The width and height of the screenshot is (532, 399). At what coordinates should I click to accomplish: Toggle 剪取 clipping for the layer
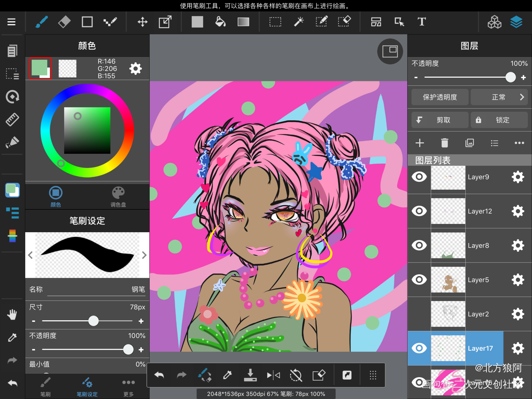pyautogui.click(x=440, y=120)
